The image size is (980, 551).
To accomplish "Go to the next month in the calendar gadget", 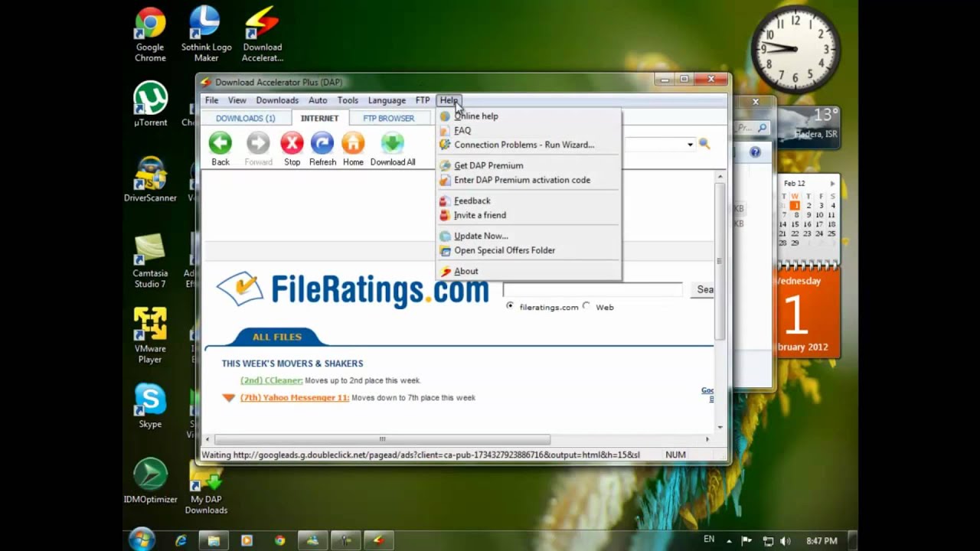I will click(x=832, y=184).
